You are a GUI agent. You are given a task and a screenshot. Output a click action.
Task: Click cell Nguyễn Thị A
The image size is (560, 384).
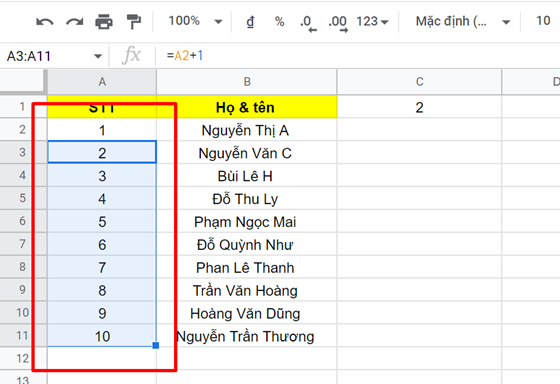[x=247, y=130]
